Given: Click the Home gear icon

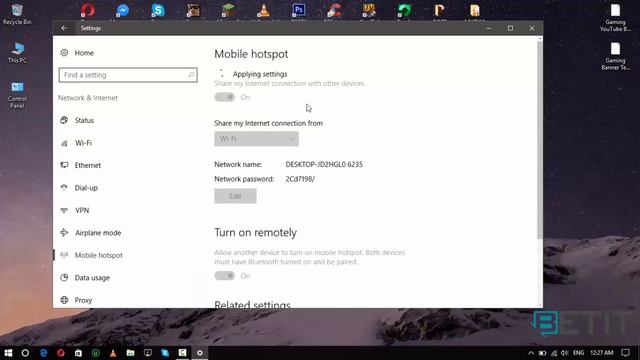Looking at the screenshot, I should click(x=64, y=53).
